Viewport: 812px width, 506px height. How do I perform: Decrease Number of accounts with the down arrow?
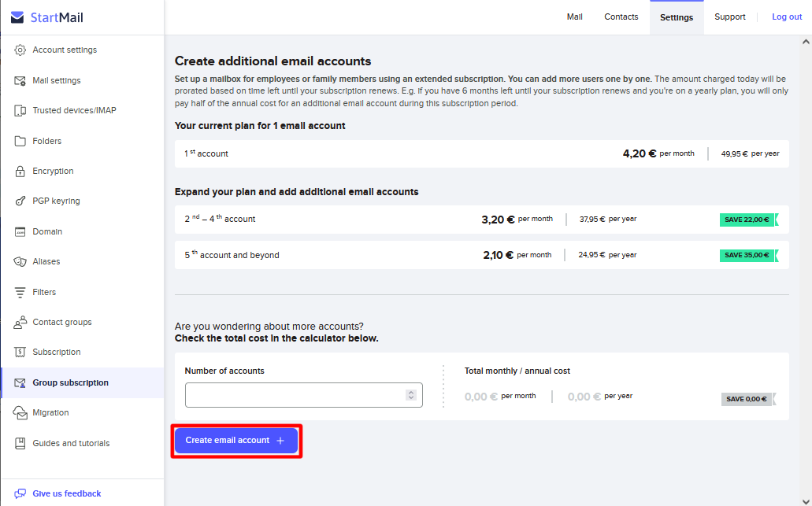click(410, 398)
